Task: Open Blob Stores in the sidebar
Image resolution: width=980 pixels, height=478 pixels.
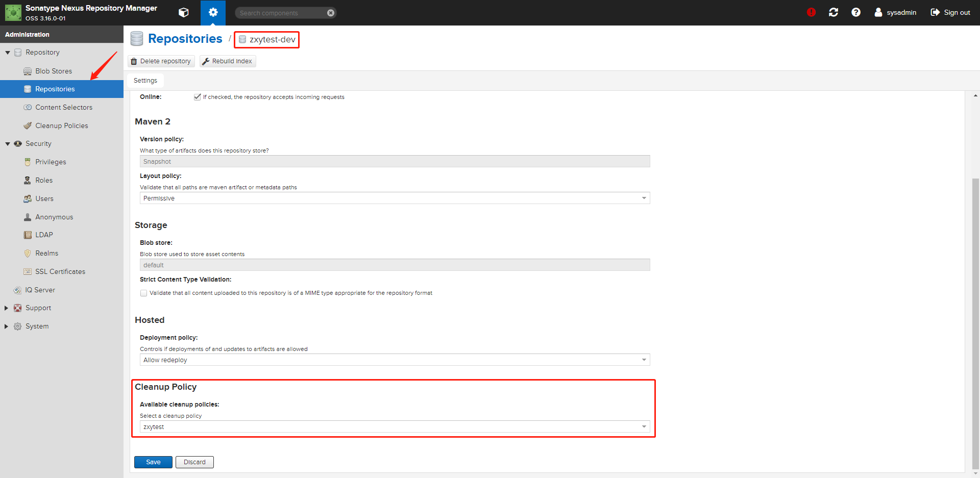Action: pos(54,71)
